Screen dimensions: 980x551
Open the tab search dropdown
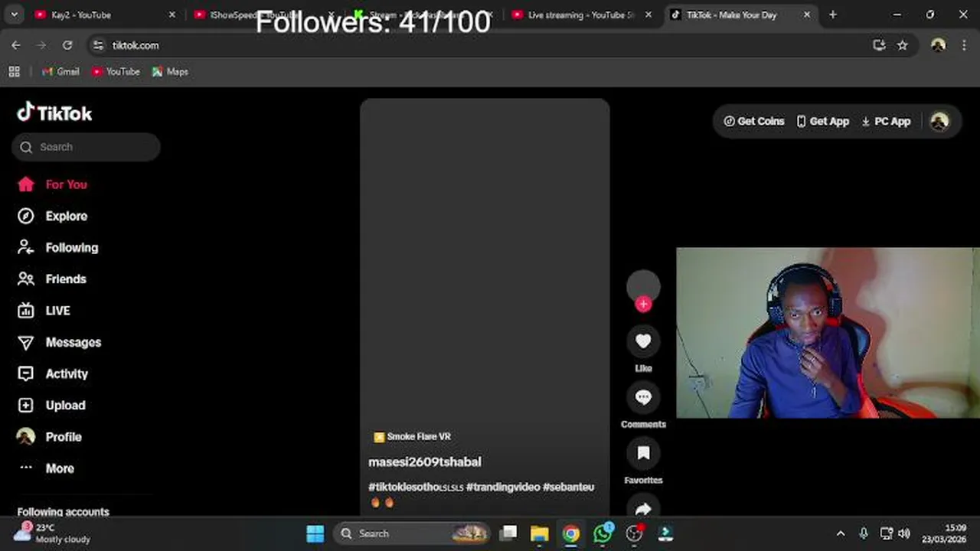tap(14, 15)
